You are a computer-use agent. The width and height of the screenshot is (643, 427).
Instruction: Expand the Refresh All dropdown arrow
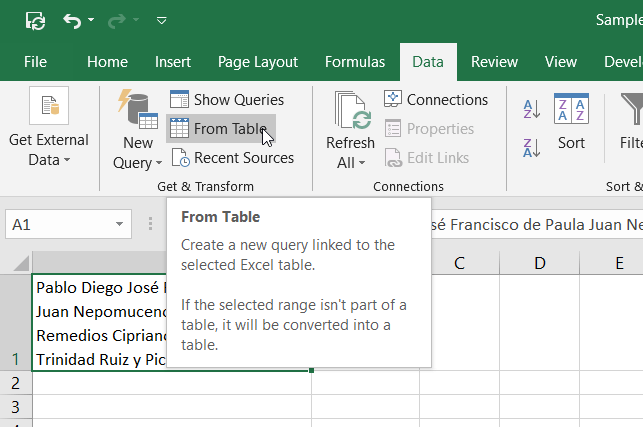point(362,163)
